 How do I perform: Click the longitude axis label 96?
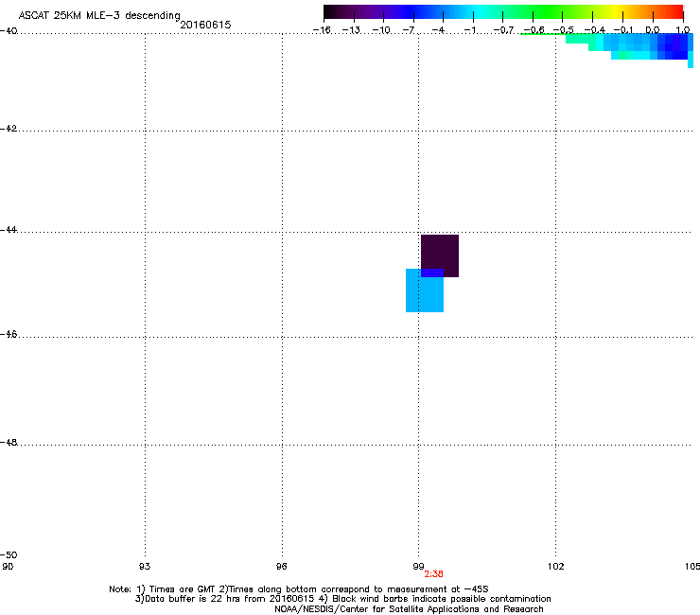pyautogui.click(x=281, y=567)
